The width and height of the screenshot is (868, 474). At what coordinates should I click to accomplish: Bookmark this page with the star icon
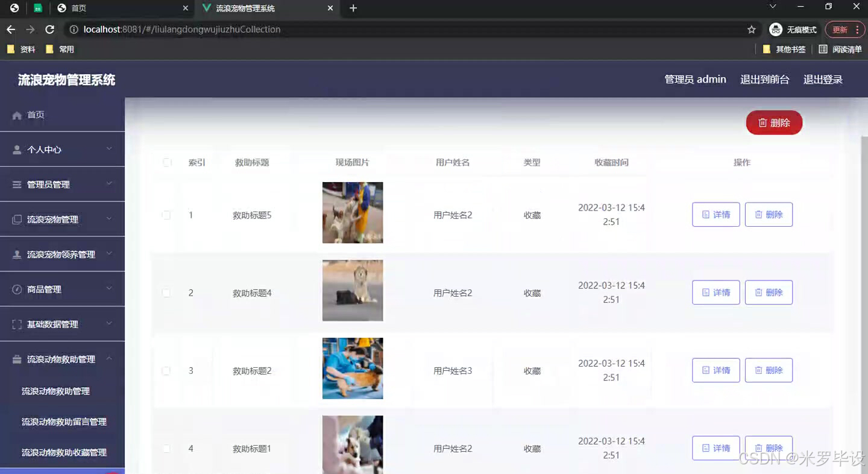[752, 30]
